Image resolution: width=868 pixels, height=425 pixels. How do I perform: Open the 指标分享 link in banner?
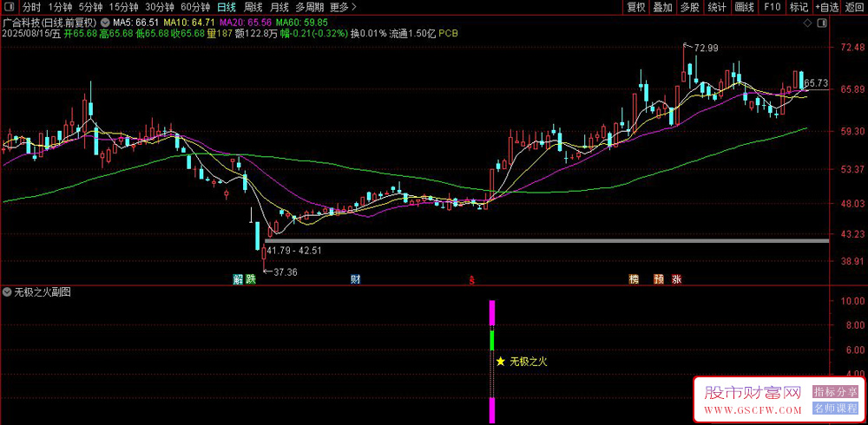(835, 392)
